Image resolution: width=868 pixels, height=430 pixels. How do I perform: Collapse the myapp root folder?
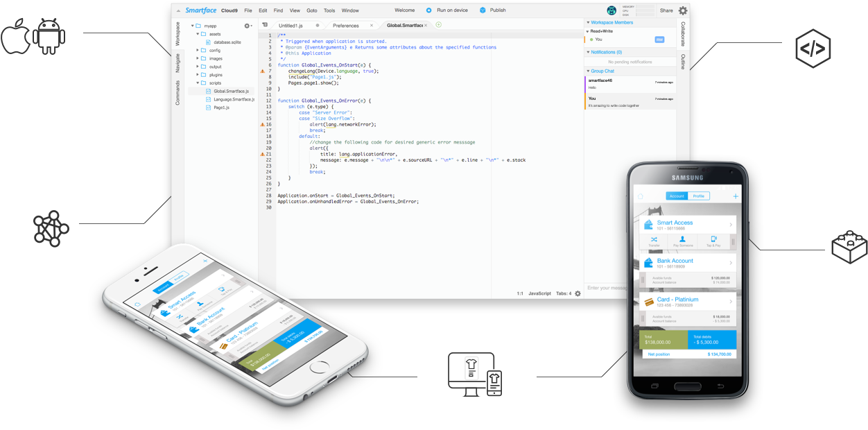tap(193, 26)
